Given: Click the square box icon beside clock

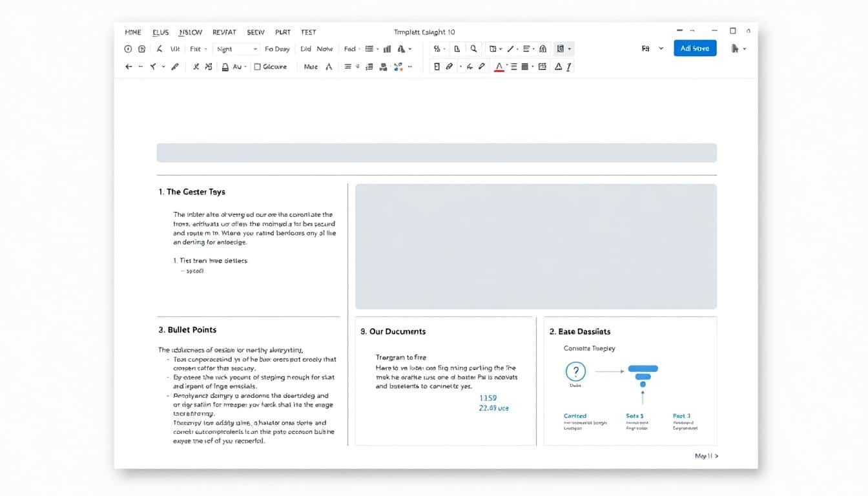Looking at the screenshot, I should pyautogui.click(x=142, y=49).
